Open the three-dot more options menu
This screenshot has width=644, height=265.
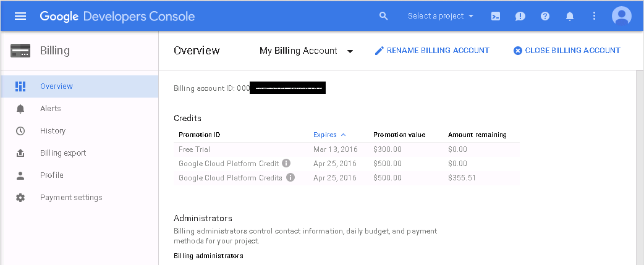[595, 16]
